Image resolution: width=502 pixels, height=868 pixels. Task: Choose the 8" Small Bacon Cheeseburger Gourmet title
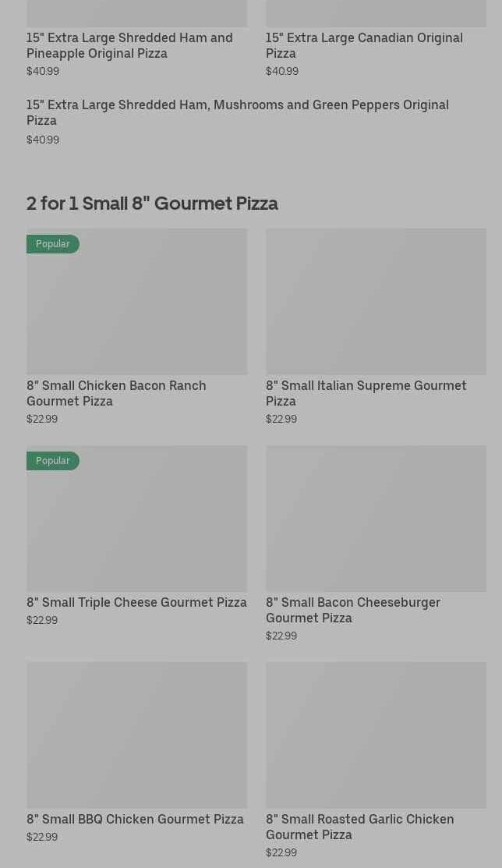[353, 610]
